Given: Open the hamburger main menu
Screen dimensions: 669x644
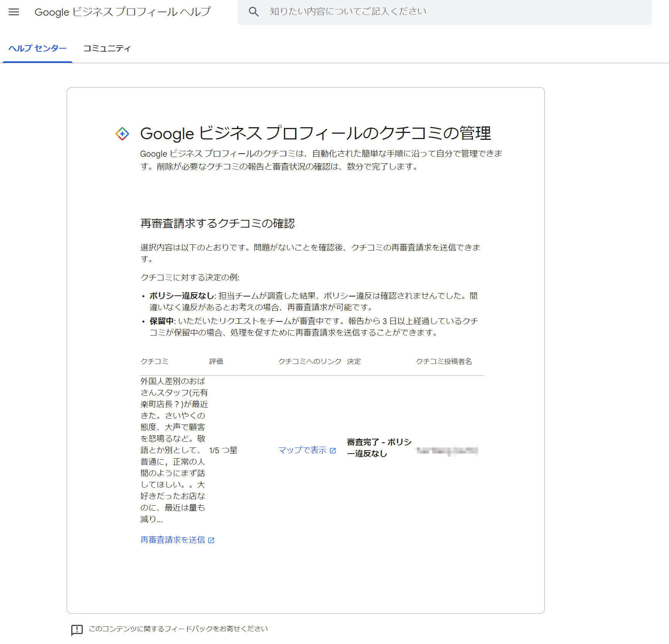Looking at the screenshot, I should click(14, 12).
